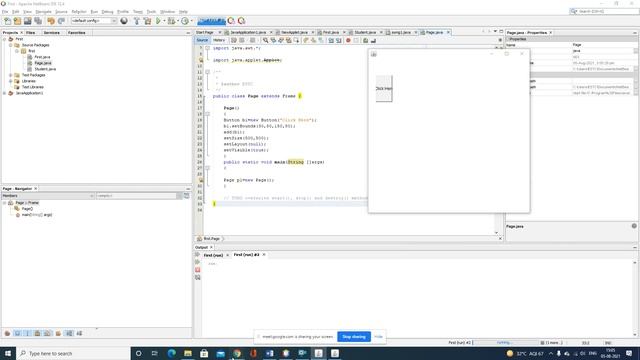Switch to the Services tab

point(51,33)
